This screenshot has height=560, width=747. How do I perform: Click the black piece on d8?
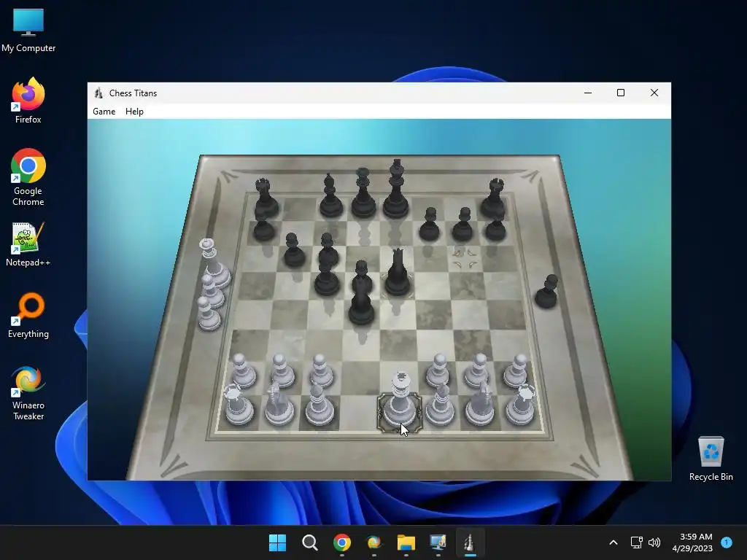[363, 193]
